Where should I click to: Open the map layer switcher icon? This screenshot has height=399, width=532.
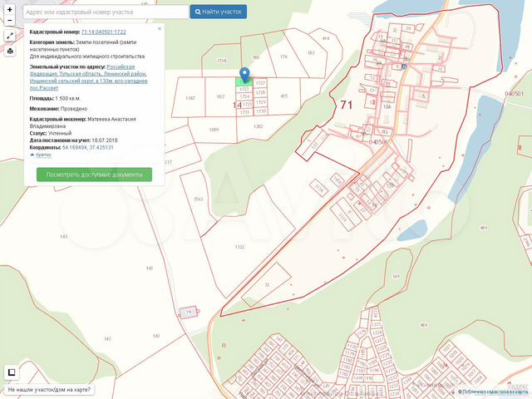pyautogui.click(x=12, y=372)
